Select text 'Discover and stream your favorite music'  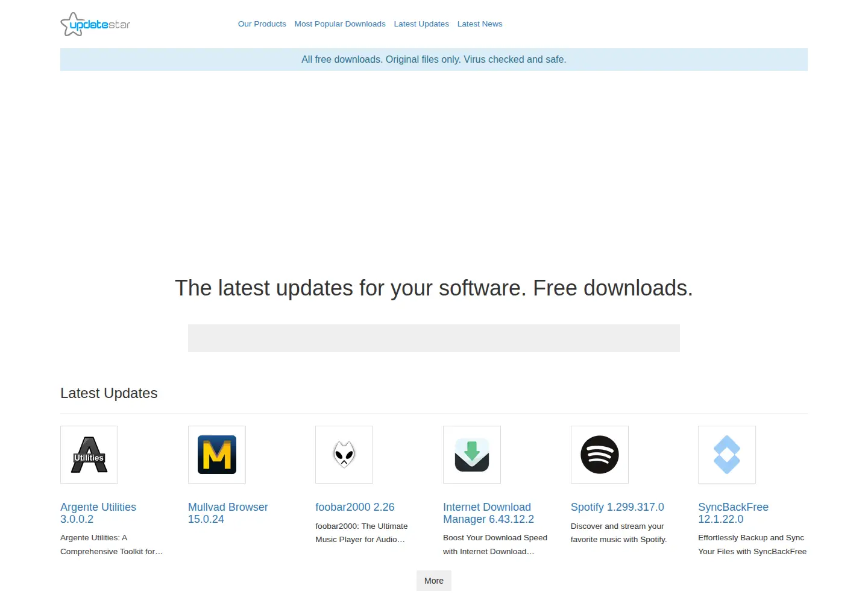(617, 533)
